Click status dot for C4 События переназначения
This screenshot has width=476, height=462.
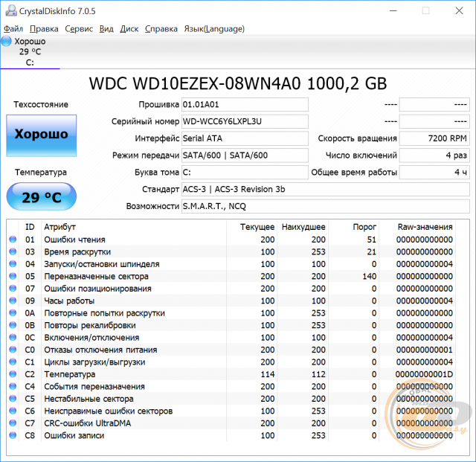[13, 386]
